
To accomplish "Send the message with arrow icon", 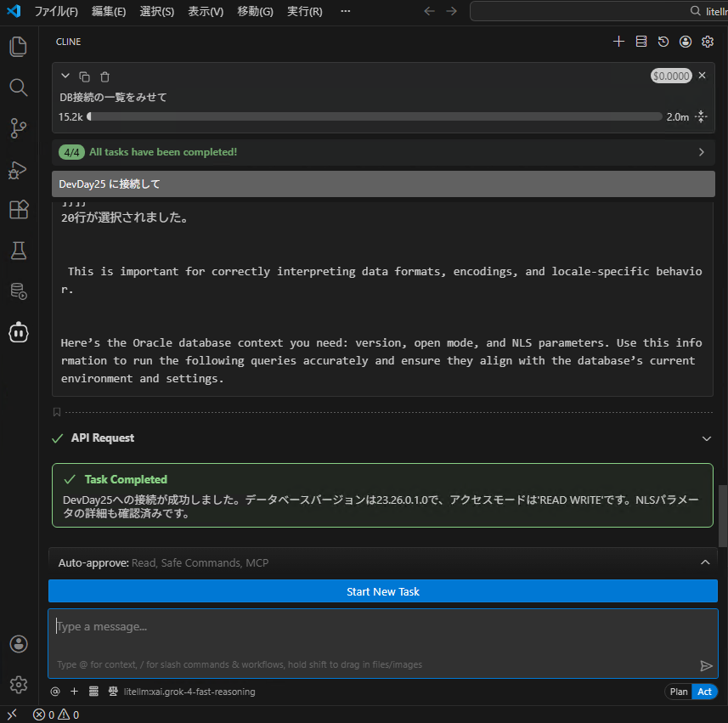I will pyautogui.click(x=706, y=666).
